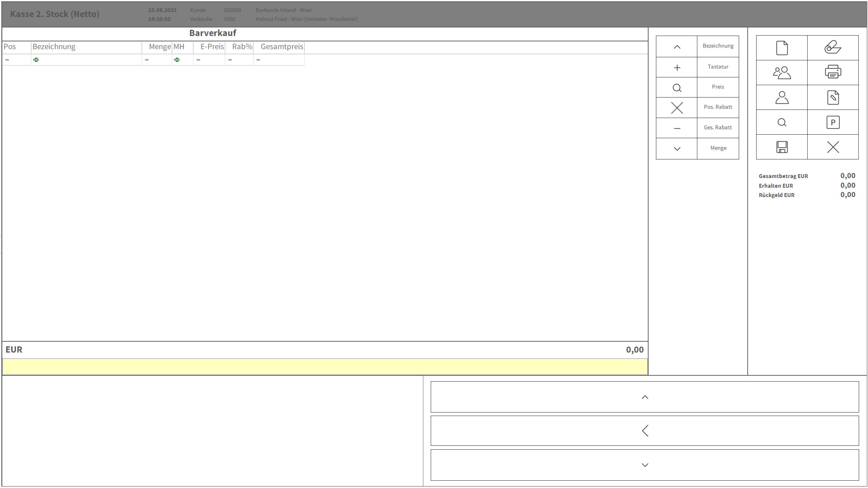The height and width of the screenshot is (488, 868).
Task: Select the single person icon
Action: pos(782,98)
